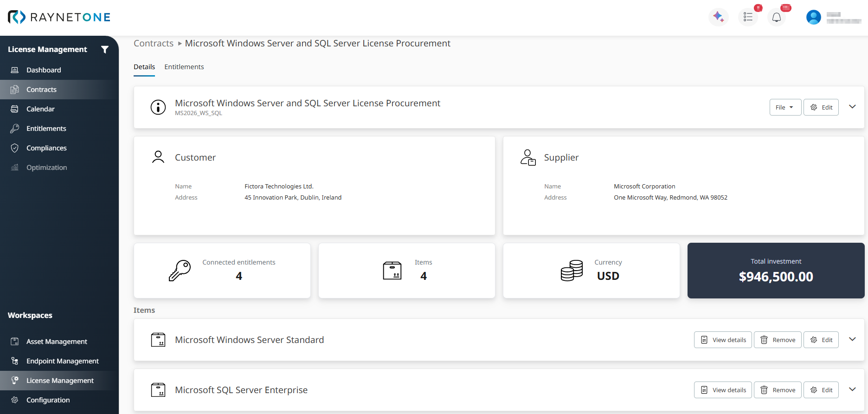Image resolution: width=868 pixels, height=414 pixels.
Task: Click customer name Fictora Technologies Ltd.
Action: (279, 187)
